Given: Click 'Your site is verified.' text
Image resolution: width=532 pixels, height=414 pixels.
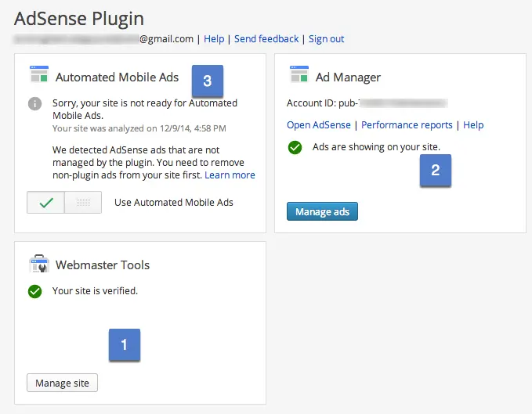Looking at the screenshot, I should coord(95,291).
